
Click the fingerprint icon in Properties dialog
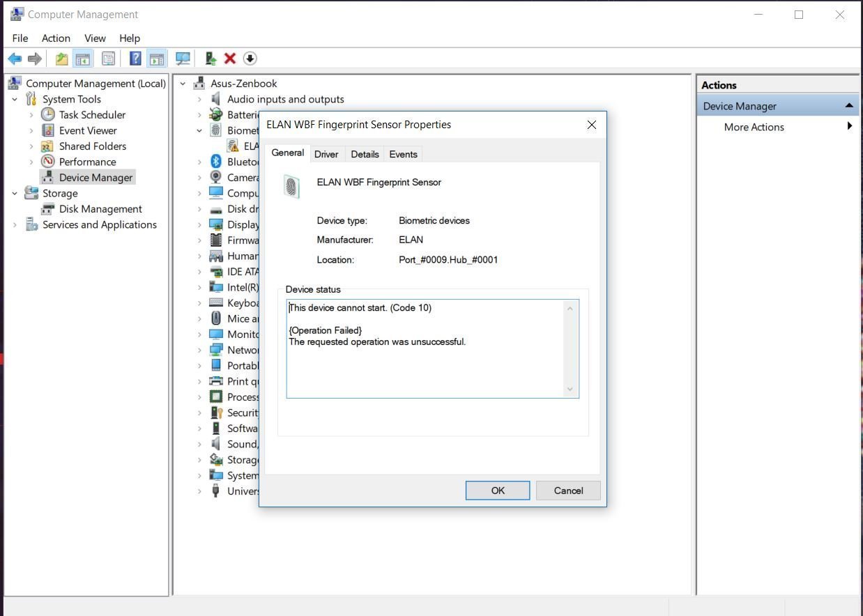pyautogui.click(x=292, y=187)
